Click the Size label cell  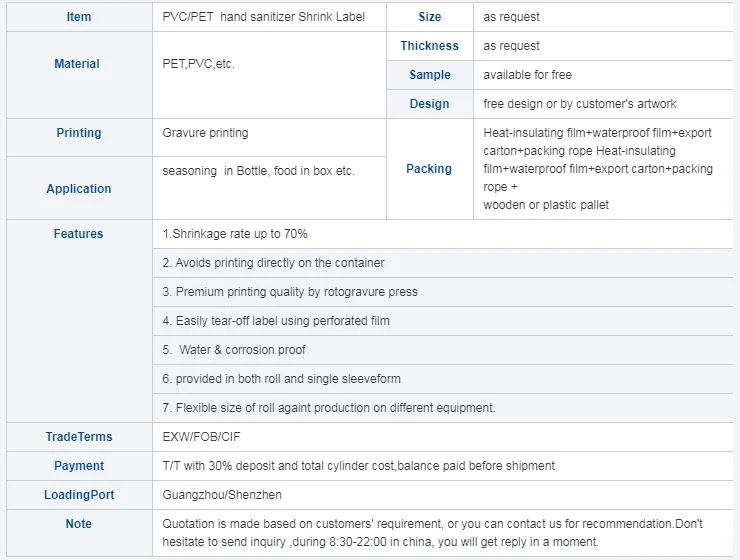[x=430, y=17]
